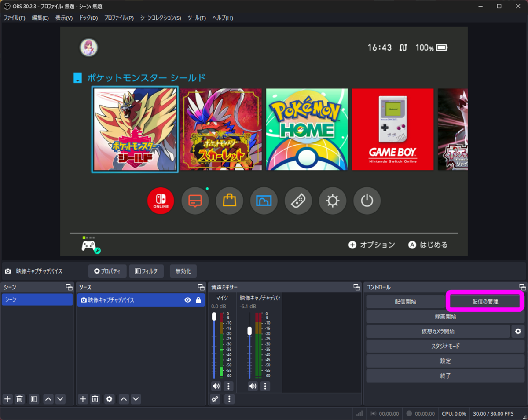Viewport: 528px width, 420px height.
Task: Open the audio mixer options three-dot menu
Action: [x=229, y=399]
